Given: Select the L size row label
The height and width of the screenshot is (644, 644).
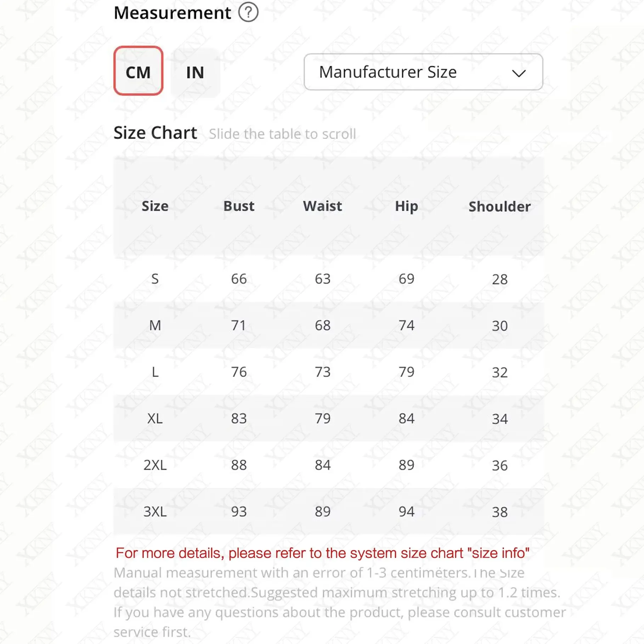Looking at the screenshot, I should (155, 372).
